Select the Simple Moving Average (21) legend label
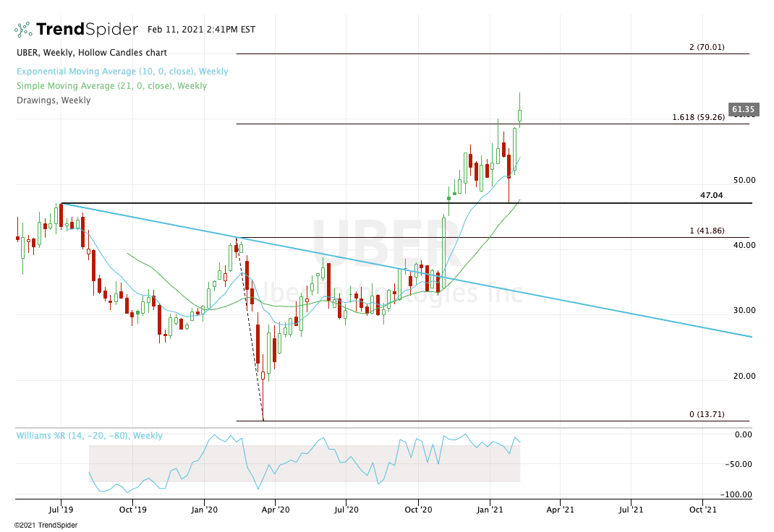 [111, 86]
